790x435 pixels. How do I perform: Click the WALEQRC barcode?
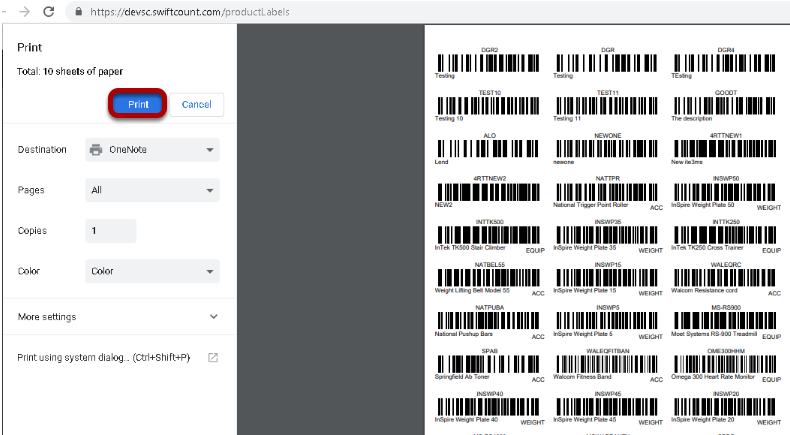point(725,278)
